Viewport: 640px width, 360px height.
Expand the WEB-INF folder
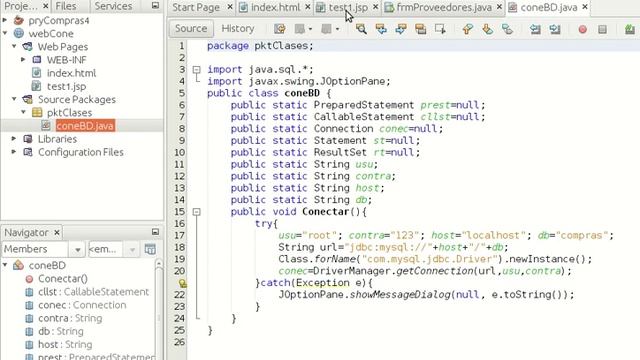(23, 60)
